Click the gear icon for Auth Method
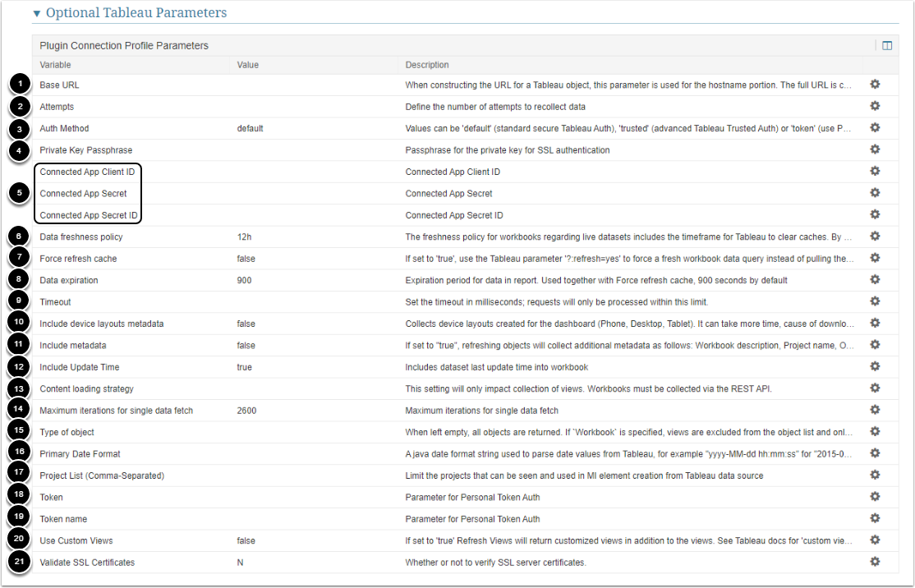 [875, 128]
